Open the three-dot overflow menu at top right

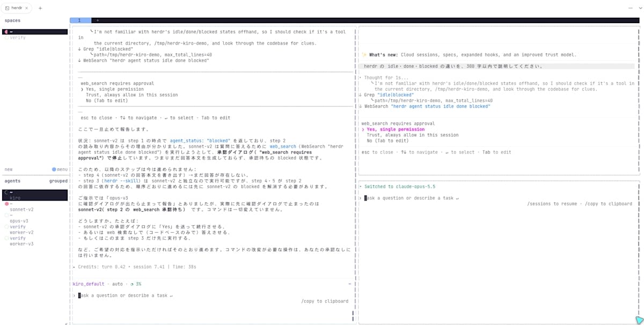coord(631,8)
